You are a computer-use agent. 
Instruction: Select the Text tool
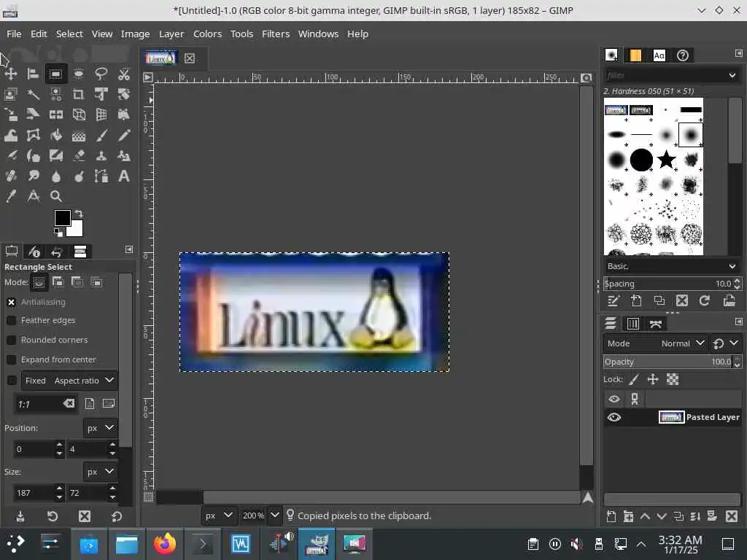click(124, 176)
